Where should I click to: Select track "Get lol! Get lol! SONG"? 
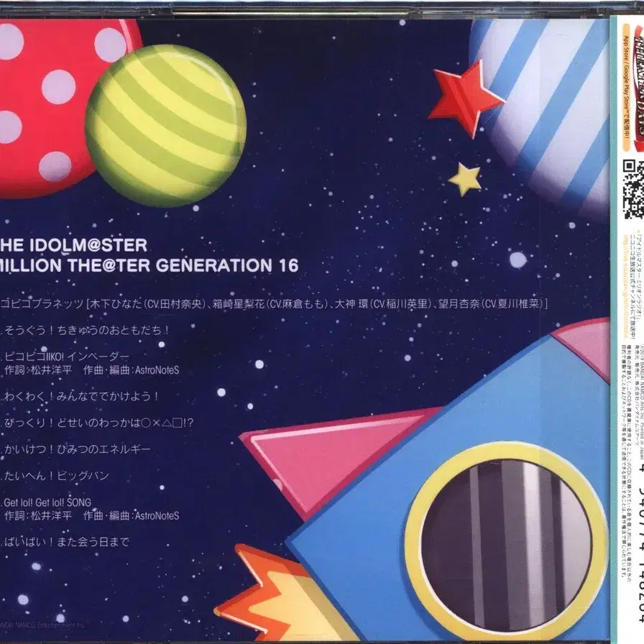click(x=46, y=502)
